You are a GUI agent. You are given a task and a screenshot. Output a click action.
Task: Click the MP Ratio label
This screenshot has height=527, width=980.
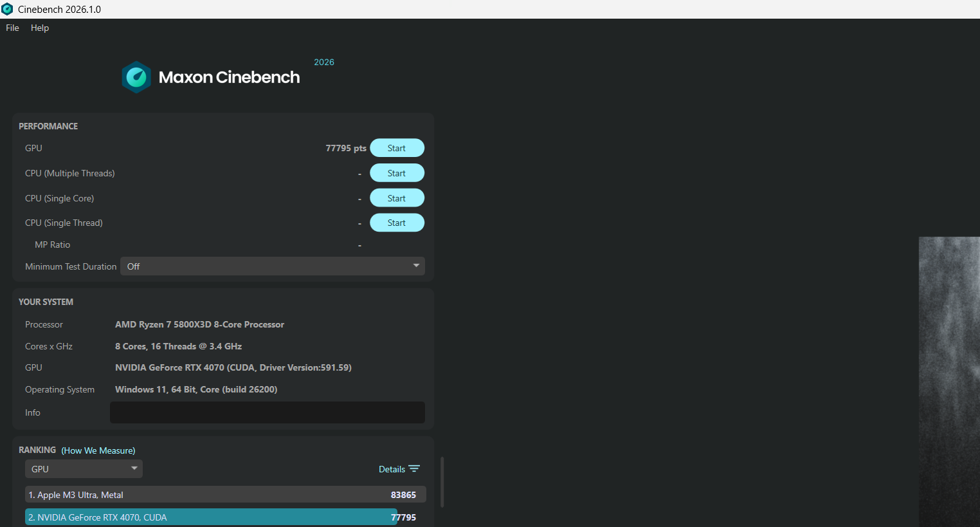tap(52, 245)
